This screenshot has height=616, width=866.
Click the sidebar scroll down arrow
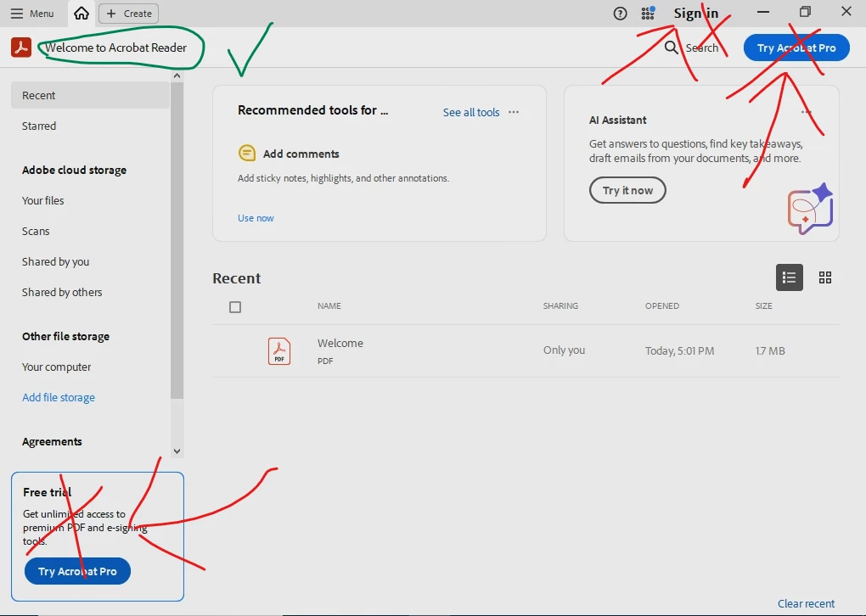[177, 451]
